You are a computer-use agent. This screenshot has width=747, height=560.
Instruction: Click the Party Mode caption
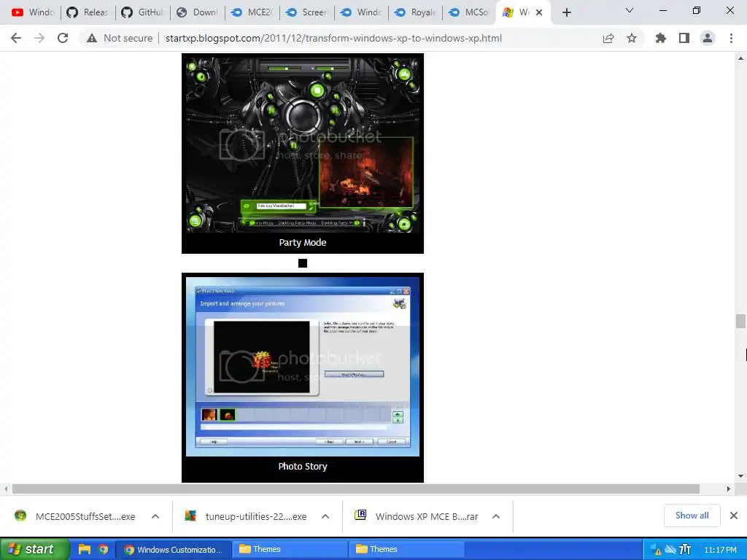pos(303,242)
